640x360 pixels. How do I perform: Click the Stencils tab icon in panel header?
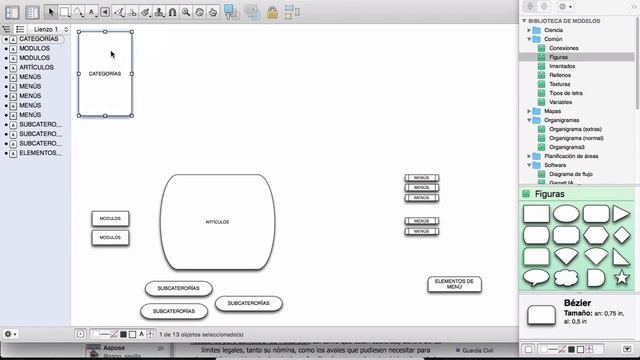point(530,7)
